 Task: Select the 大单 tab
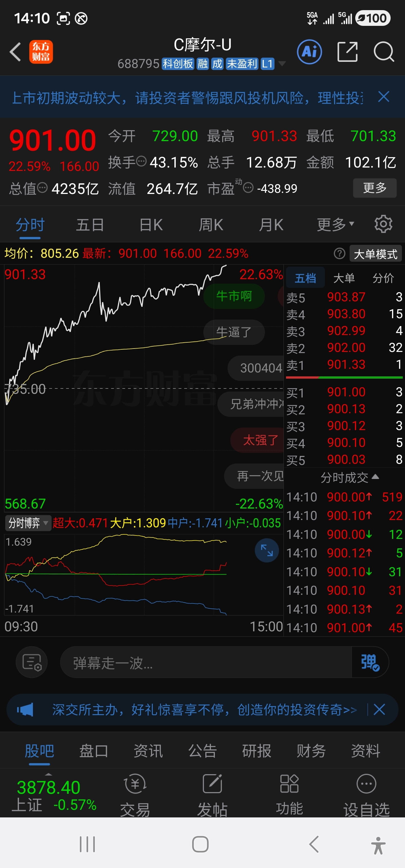coord(344,278)
